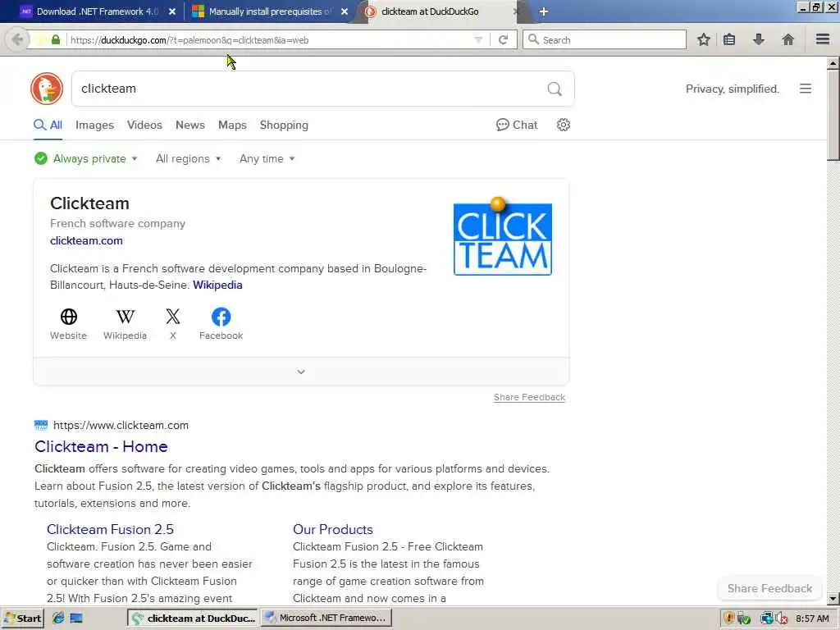This screenshot has width=840, height=630.
Task: Click the security alert shield tray icon
Action: pos(728,619)
